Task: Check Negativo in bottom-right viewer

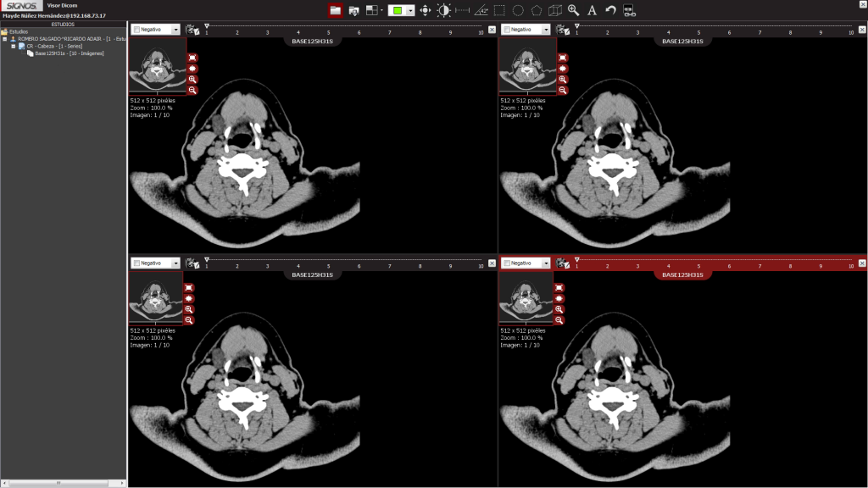Action: click(507, 263)
